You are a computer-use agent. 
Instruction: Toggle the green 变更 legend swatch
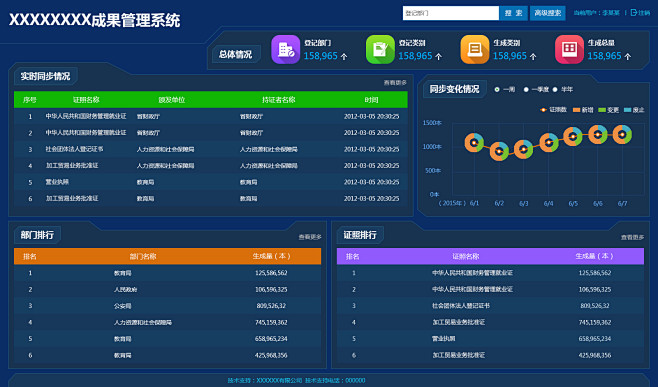(602, 110)
